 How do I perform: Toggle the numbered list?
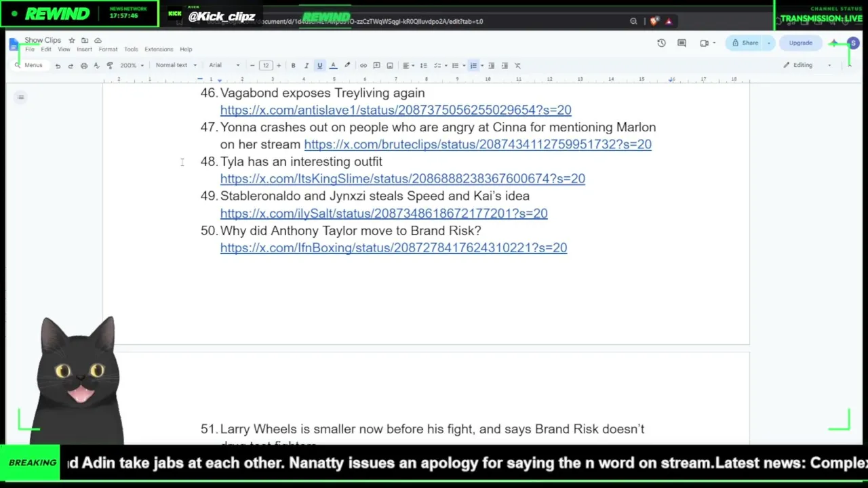(473, 66)
